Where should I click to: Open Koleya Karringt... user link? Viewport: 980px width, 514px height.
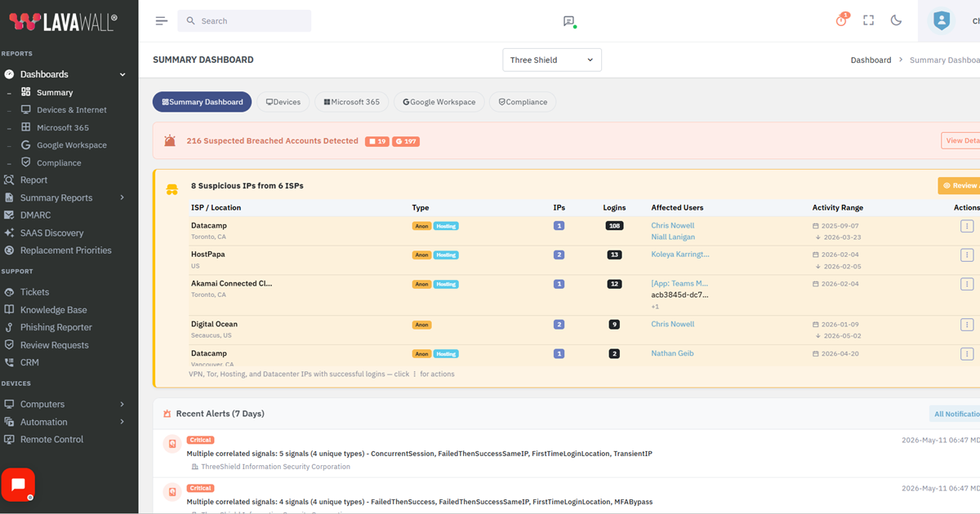680,255
